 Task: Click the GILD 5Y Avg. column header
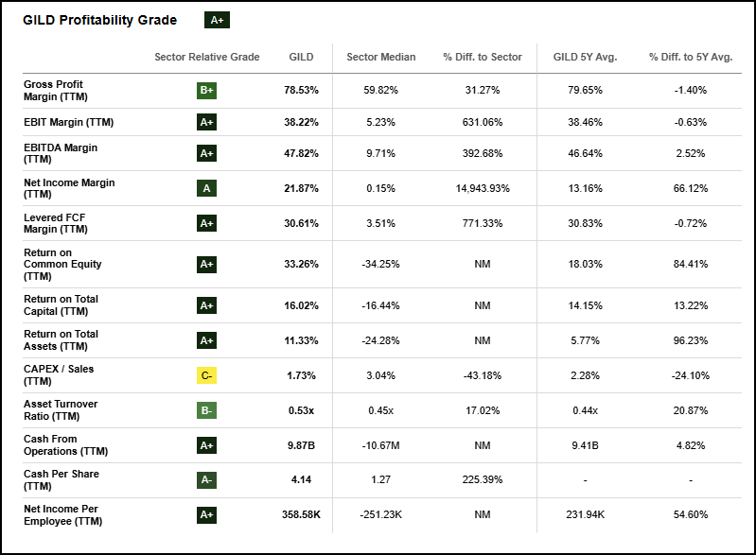[585, 57]
